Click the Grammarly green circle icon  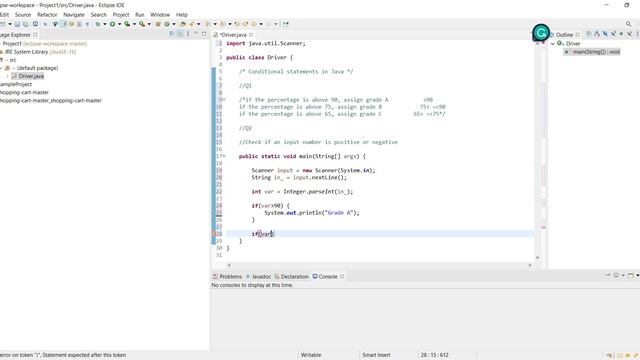(541, 33)
